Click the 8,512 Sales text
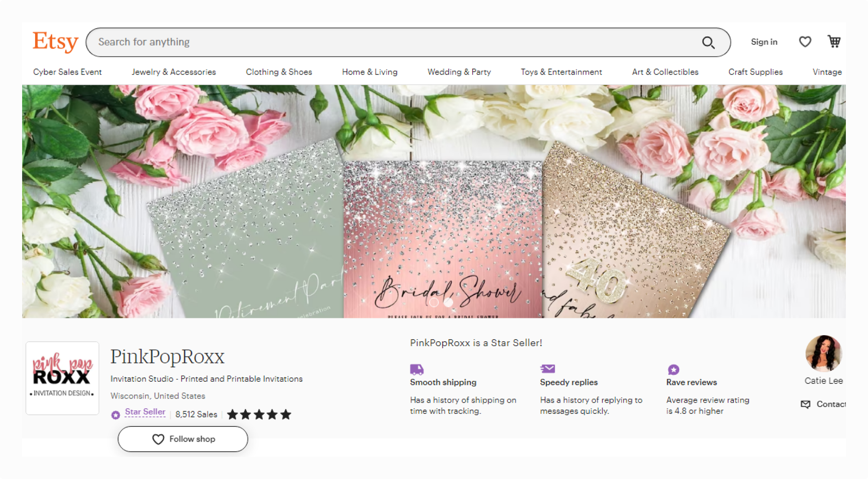868x479 pixels. click(x=196, y=414)
